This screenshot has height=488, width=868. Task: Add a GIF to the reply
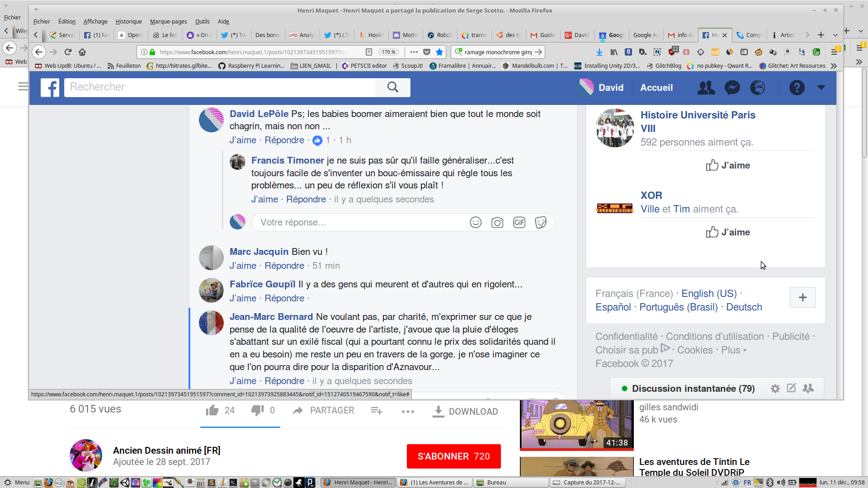point(519,222)
